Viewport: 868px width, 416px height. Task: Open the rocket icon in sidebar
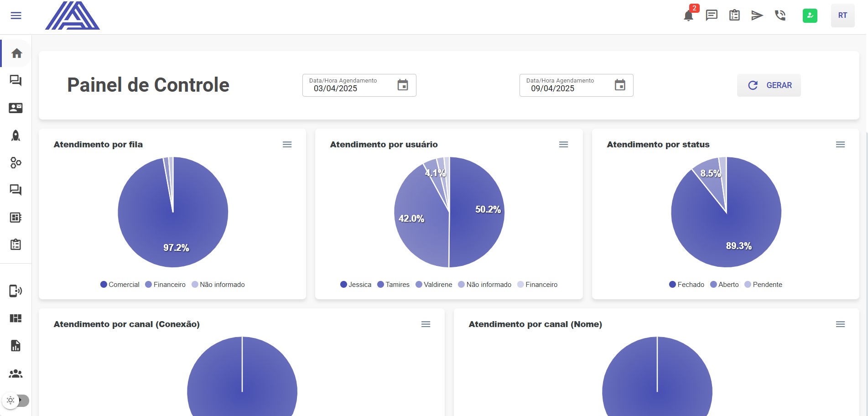pos(16,135)
